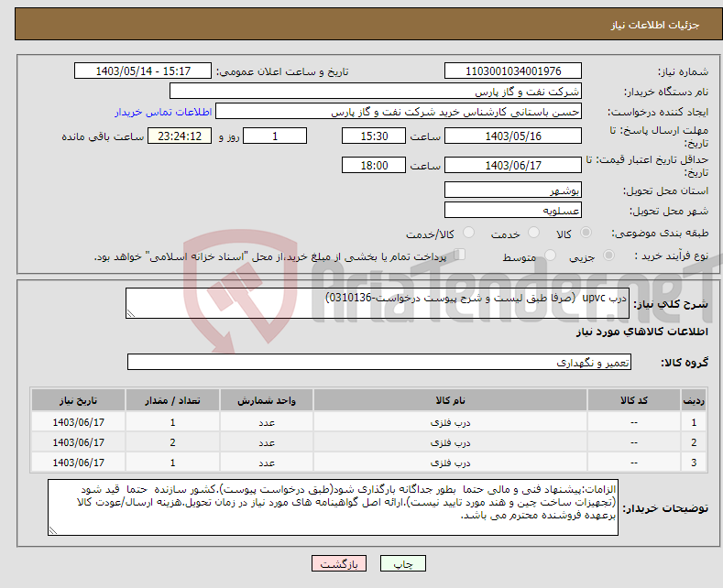Click the deadline time field 15:30
The height and width of the screenshot is (588, 723).
point(374,136)
